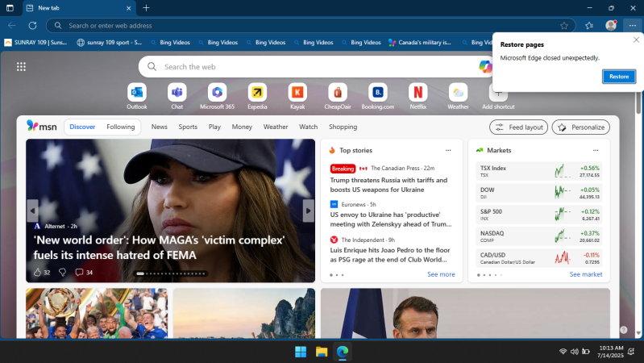
Task: Open Markets card more options menu
Action: (x=596, y=150)
